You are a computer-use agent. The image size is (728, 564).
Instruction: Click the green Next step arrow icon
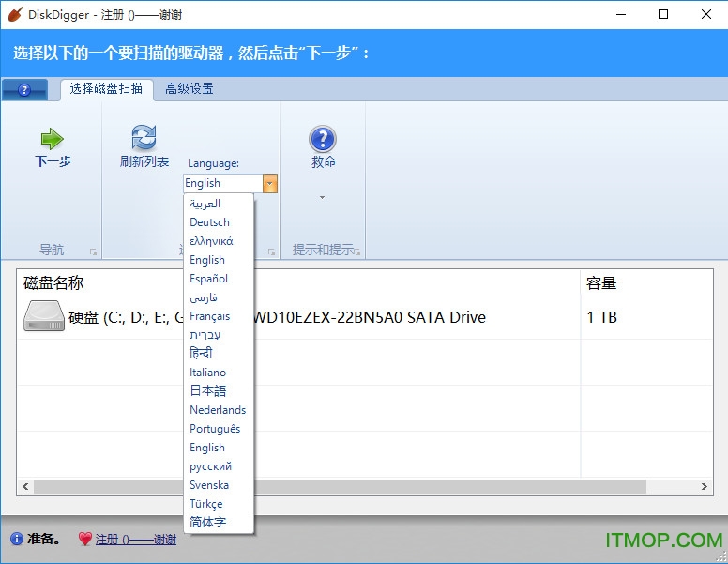pyautogui.click(x=52, y=139)
